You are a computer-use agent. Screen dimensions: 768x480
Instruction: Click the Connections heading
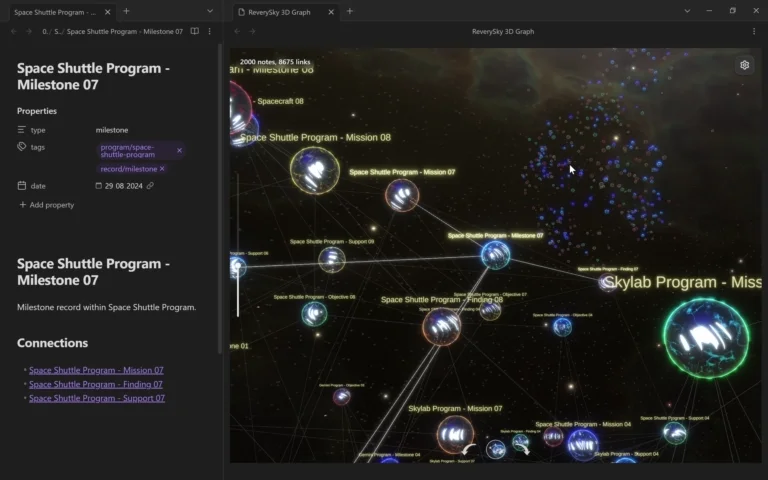tap(52, 343)
